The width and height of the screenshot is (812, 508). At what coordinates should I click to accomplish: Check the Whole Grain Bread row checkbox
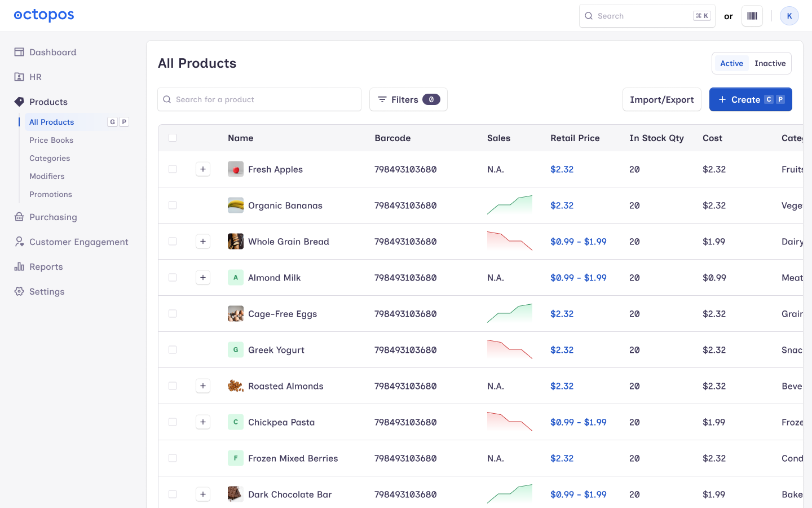point(173,242)
